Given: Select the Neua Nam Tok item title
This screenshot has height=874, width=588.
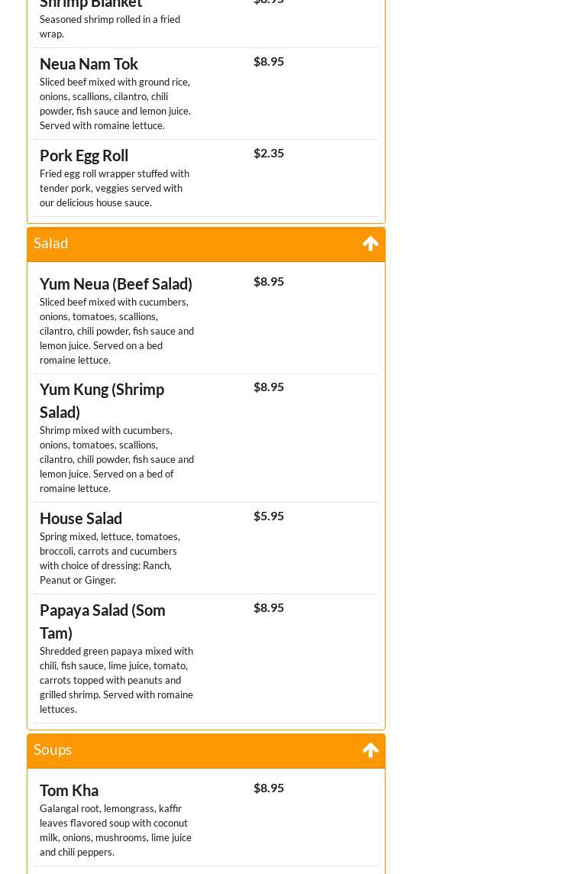Looking at the screenshot, I should tap(89, 64).
